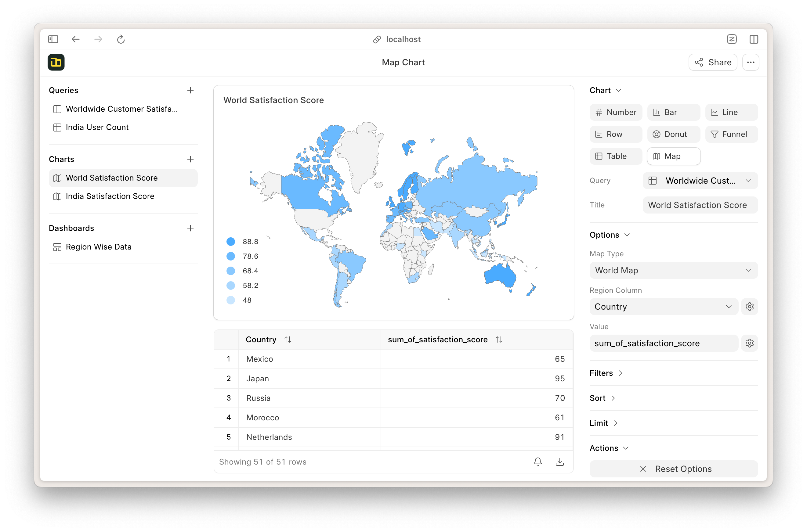Select the Donut chart type
Screen dimensions: 807x532
[673, 134]
